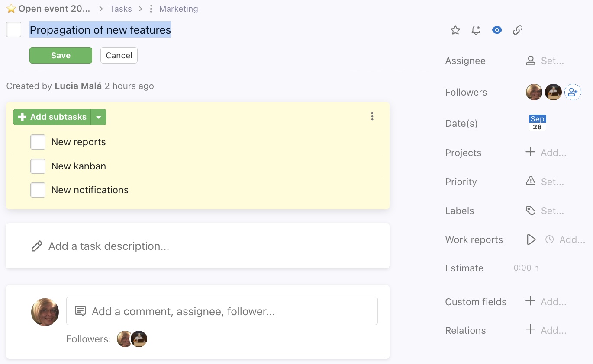The width and height of the screenshot is (593, 364).
Task: Click the commenter profile avatar
Action: pos(45,312)
